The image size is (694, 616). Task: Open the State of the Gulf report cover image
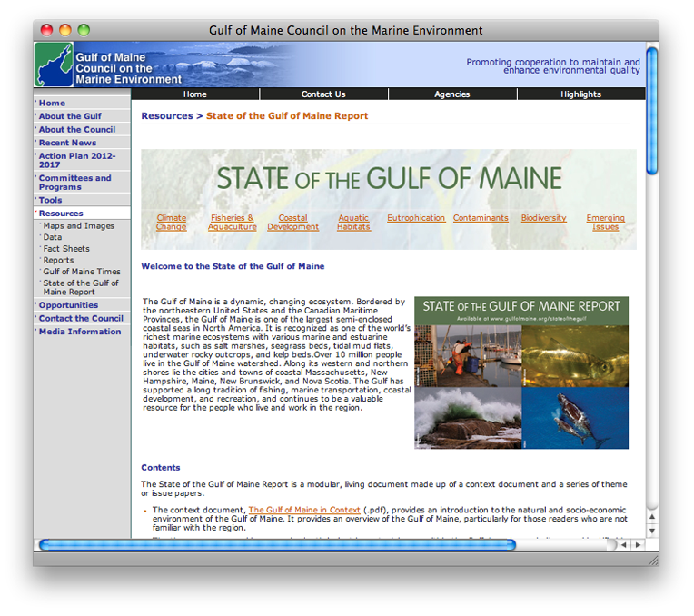click(x=521, y=373)
